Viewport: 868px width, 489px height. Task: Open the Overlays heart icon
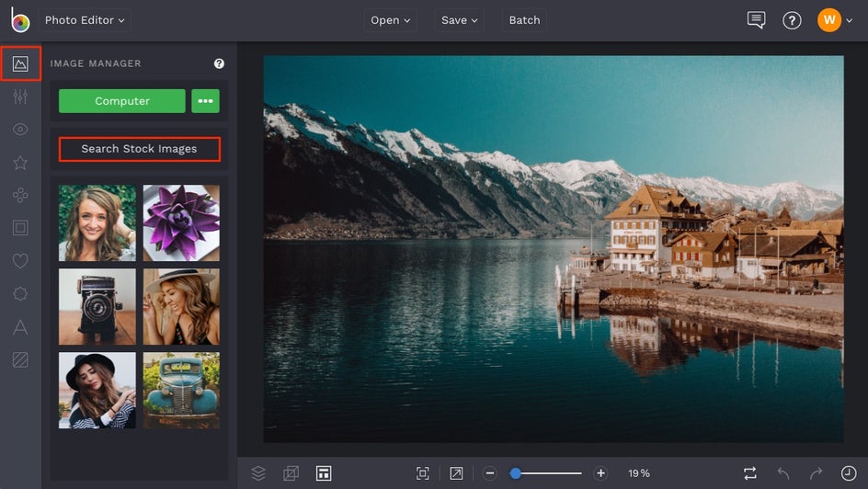click(20, 260)
